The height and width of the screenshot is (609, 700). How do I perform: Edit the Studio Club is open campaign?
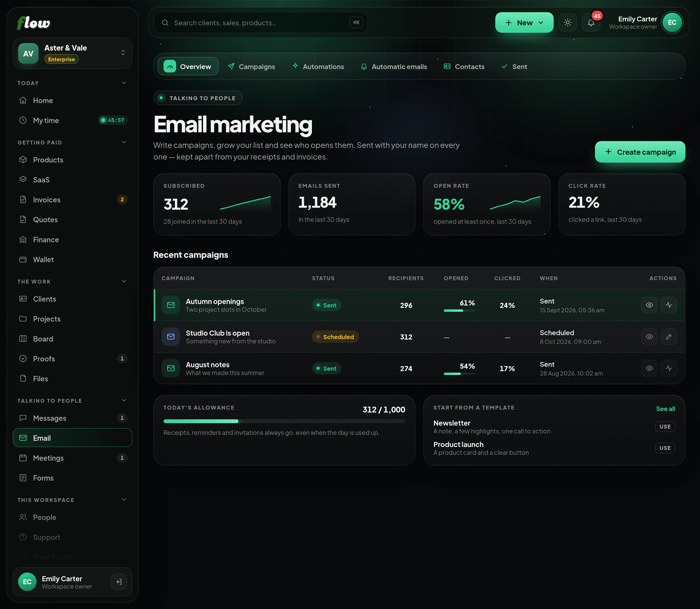pos(669,337)
